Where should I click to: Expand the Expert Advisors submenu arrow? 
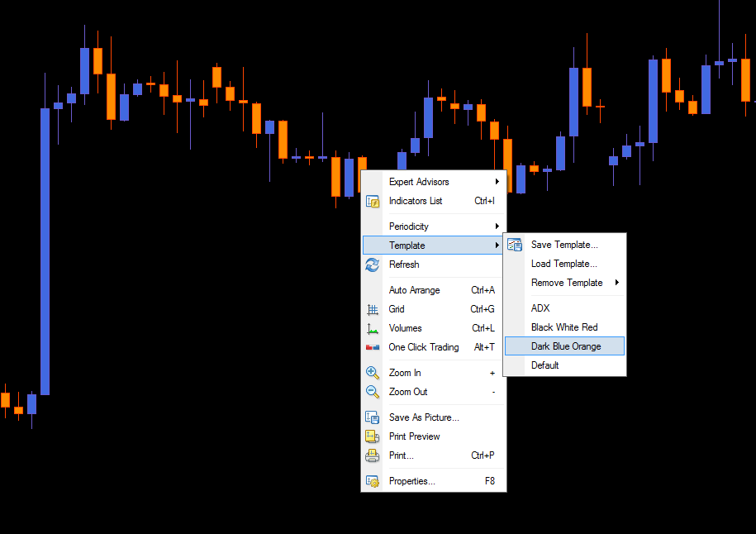pyautogui.click(x=497, y=182)
